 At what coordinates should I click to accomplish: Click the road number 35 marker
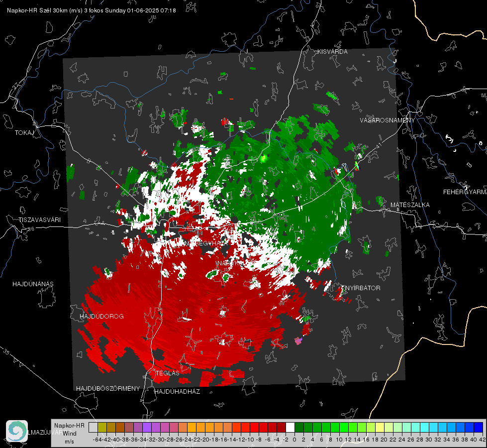click(6, 352)
